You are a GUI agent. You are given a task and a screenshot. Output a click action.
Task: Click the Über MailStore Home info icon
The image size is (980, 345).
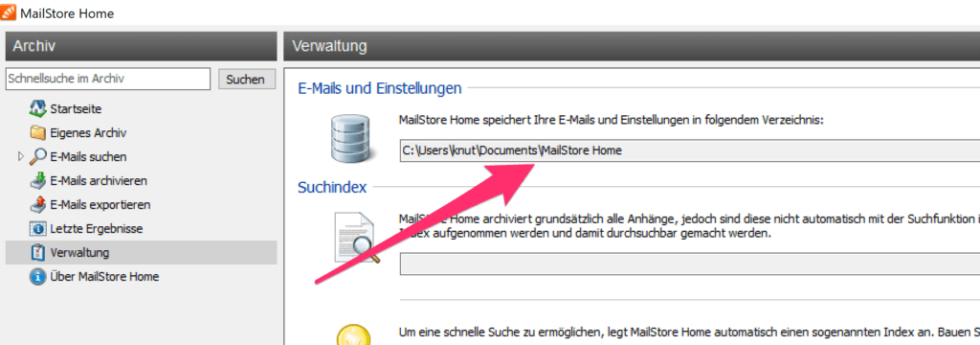pyautogui.click(x=38, y=277)
